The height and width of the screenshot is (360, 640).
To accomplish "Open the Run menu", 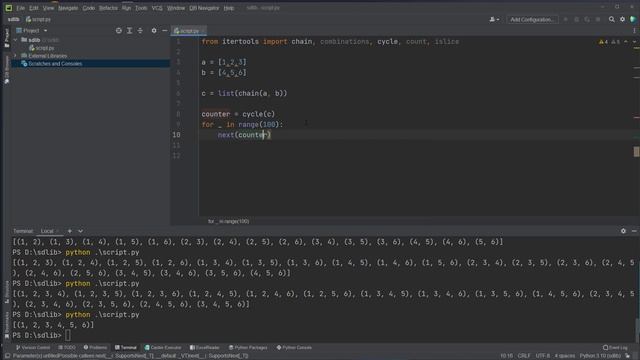I will pyautogui.click(x=127, y=8).
